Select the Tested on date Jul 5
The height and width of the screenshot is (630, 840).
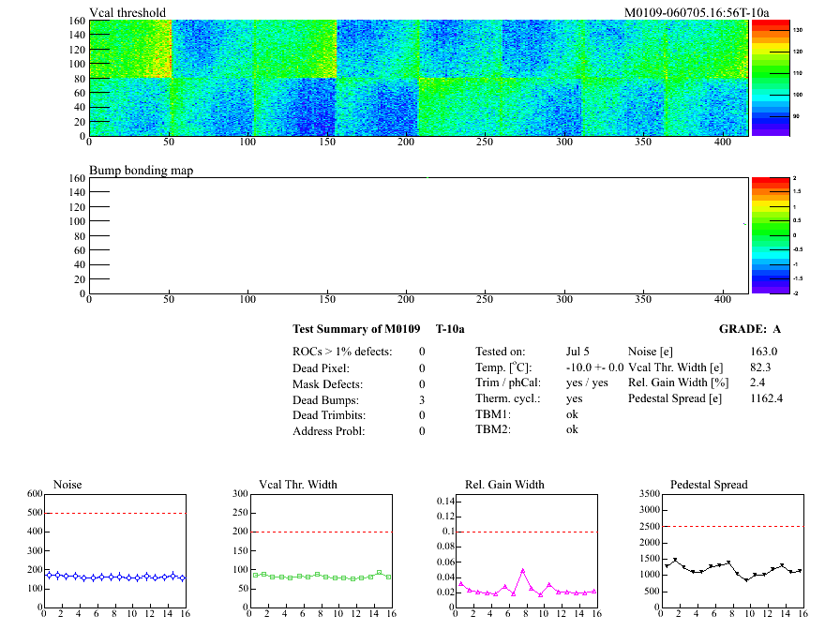[577, 352]
